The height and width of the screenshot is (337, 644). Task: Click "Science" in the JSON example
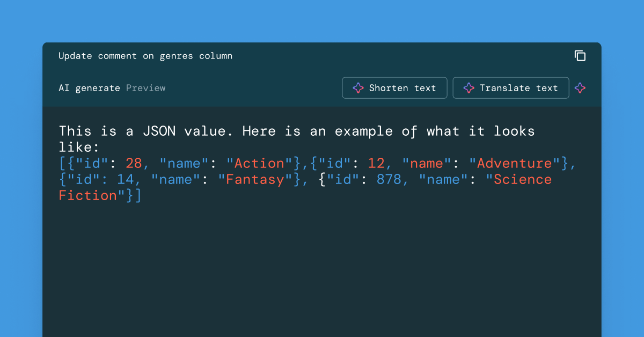tap(523, 179)
